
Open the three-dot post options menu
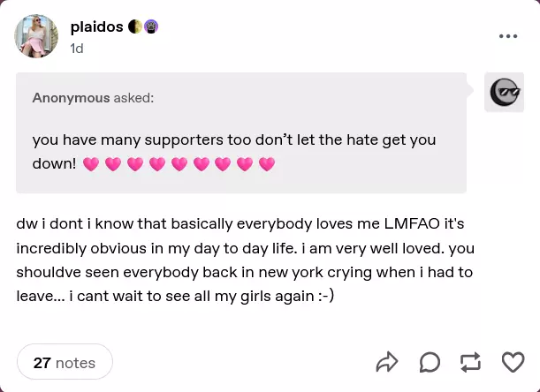coord(508,36)
